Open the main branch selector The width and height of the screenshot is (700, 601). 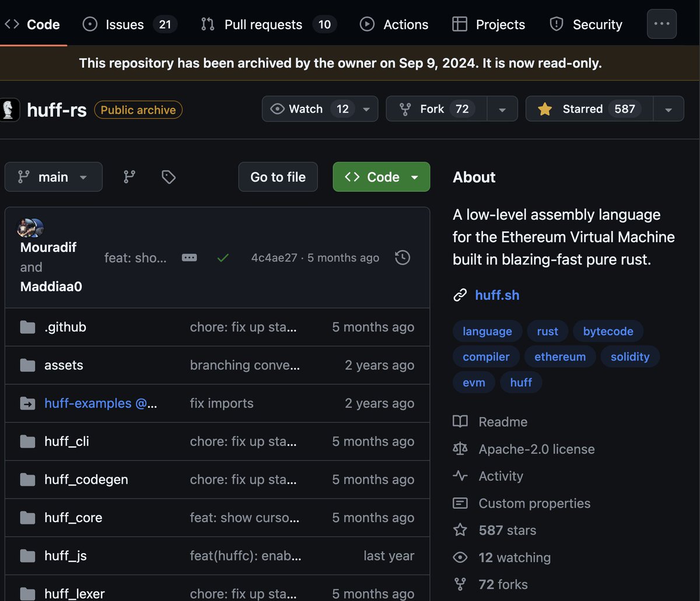coord(54,177)
